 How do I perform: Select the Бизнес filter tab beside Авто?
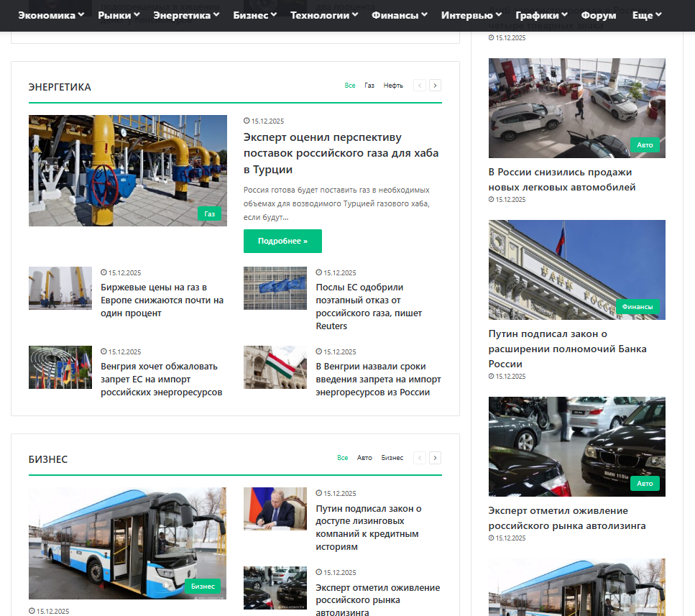pyautogui.click(x=392, y=458)
